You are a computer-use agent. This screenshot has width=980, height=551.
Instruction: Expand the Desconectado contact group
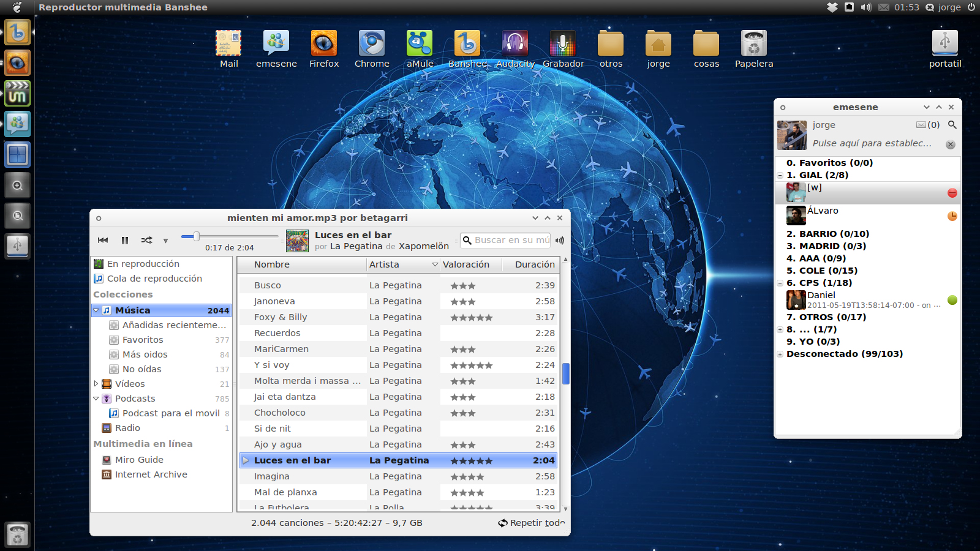780,354
